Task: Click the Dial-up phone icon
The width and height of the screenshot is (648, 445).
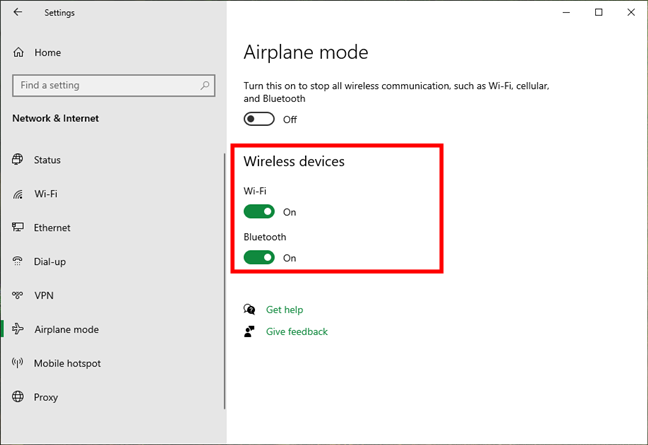Action: point(17,261)
